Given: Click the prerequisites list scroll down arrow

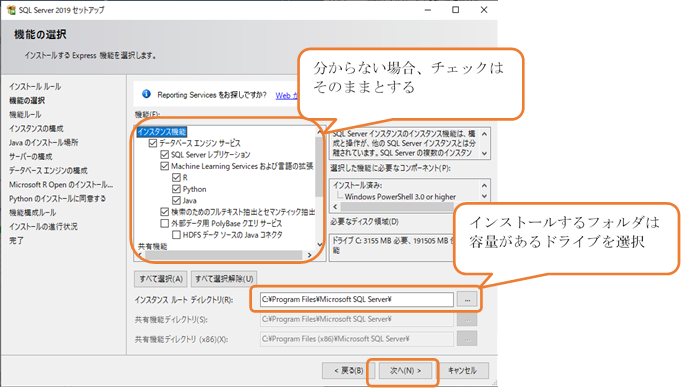Looking at the screenshot, I should [484, 196].
